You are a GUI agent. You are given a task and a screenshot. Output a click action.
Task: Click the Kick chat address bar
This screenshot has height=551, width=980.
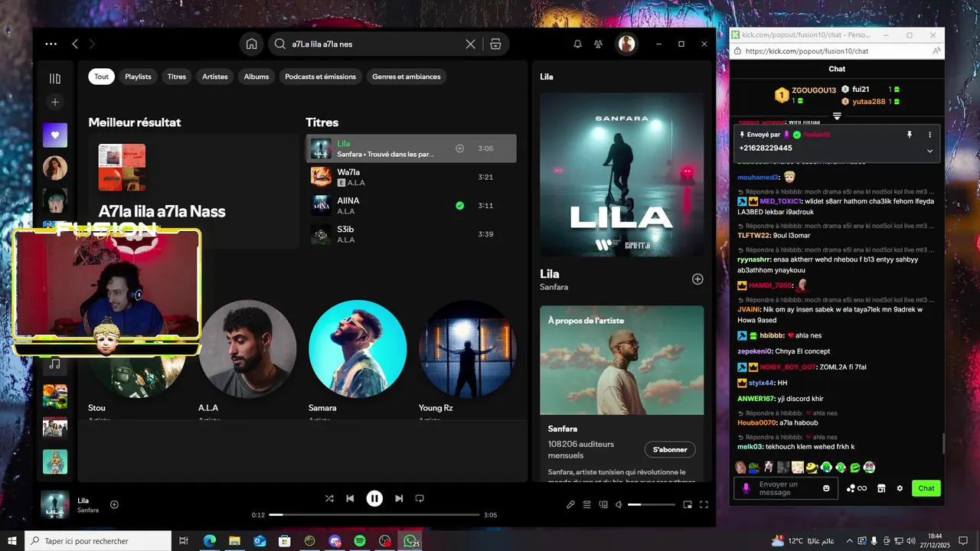point(837,51)
